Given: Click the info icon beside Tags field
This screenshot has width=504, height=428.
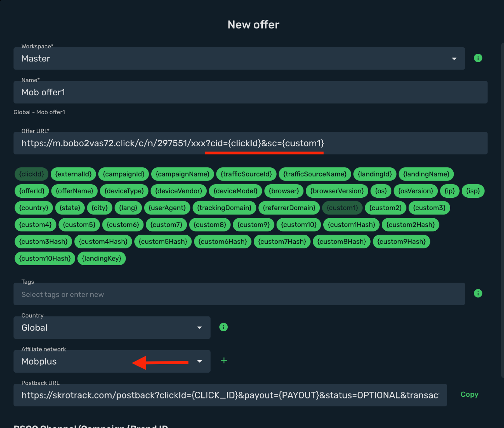Looking at the screenshot, I should [478, 293].
